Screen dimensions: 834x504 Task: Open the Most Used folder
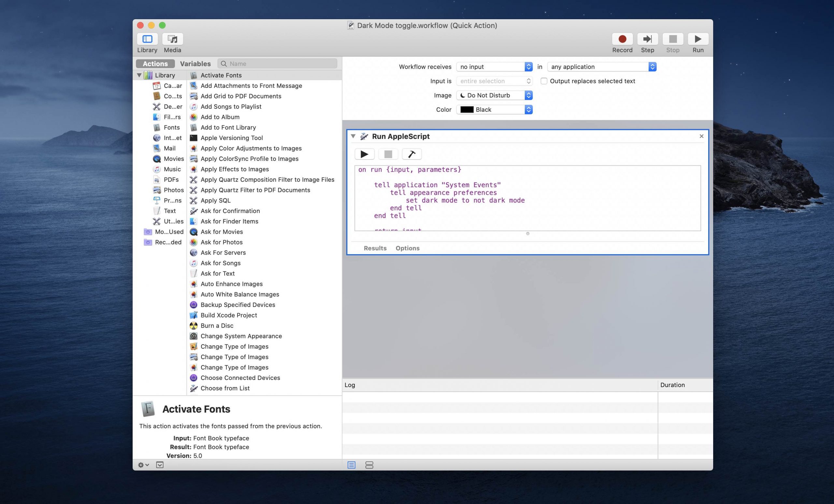pyautogui.click(x=164, y=232)
